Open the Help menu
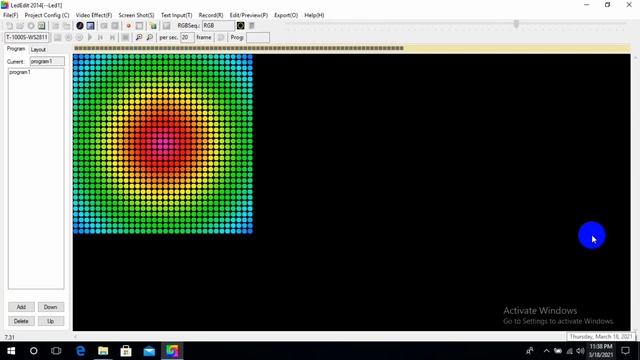This screenshot has width=640, height=360. click(x=314, y=15)
